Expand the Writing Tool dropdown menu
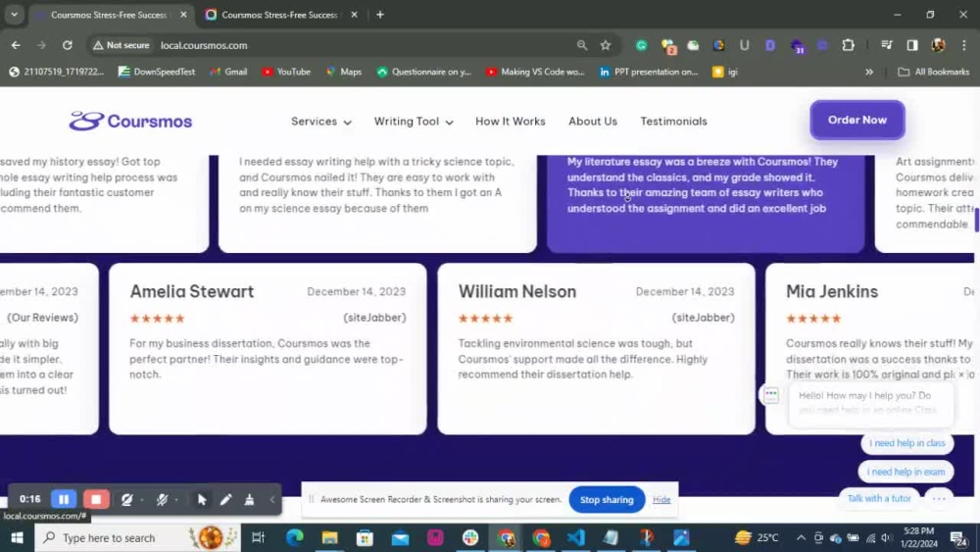Viewport: 980px width, 552px height. click(414, 122)
